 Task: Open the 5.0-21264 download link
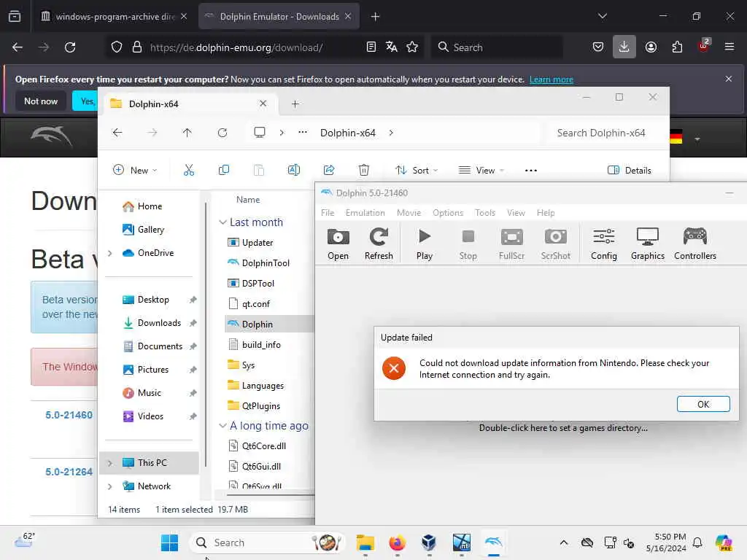(69, 472)
